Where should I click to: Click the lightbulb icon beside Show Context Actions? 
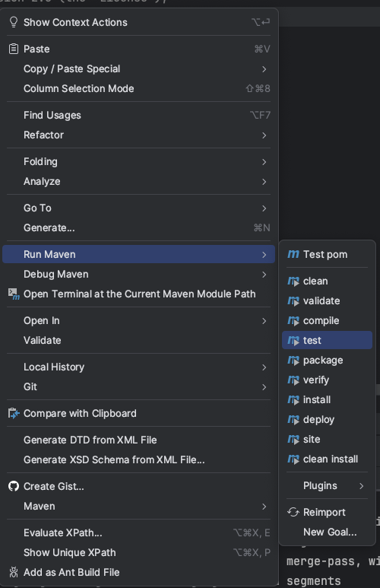pyautogui.click(x=14, y=22)
